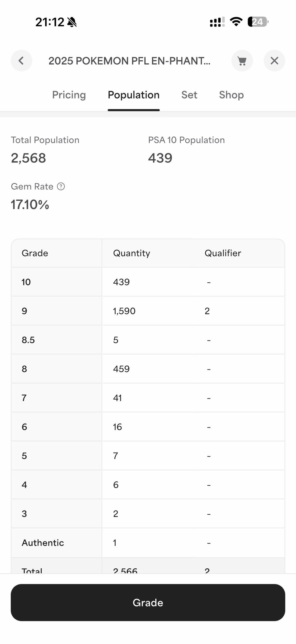296x644 pixels.
Task: Tap the silent mode bell icon
Action: [x=72, y=22]
